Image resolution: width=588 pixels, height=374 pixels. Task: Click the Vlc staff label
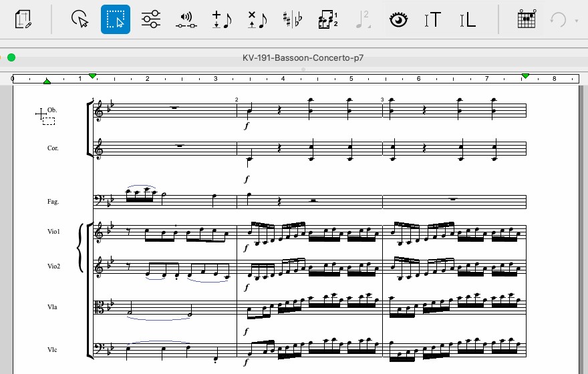click(x=52, y=350)
